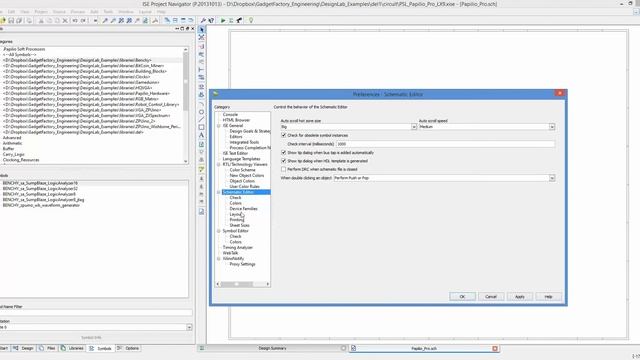Click the Symbol Name Filter field
The image size is (640, 360).
pos(96,313)
